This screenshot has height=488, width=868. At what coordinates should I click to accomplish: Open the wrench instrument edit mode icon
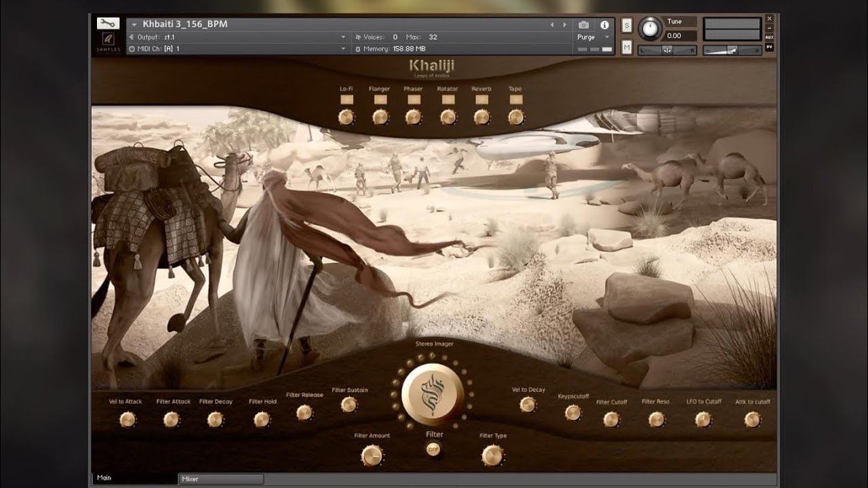(108, 24)
